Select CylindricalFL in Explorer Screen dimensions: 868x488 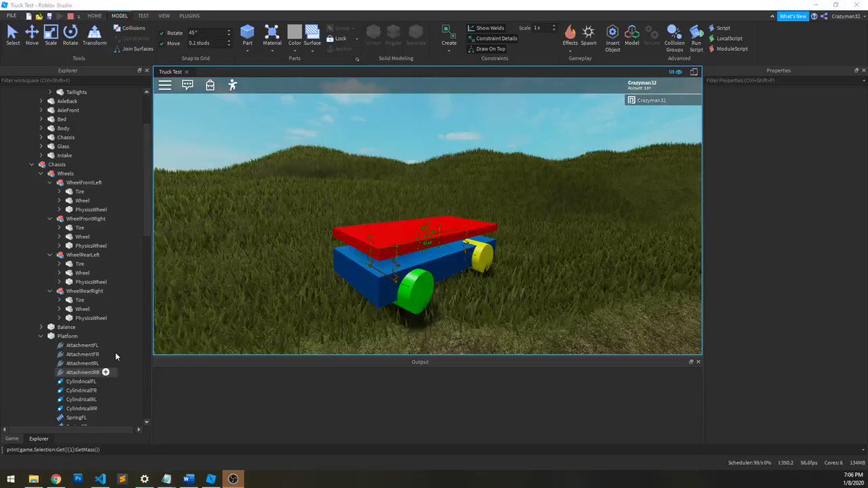coord(81,382)
